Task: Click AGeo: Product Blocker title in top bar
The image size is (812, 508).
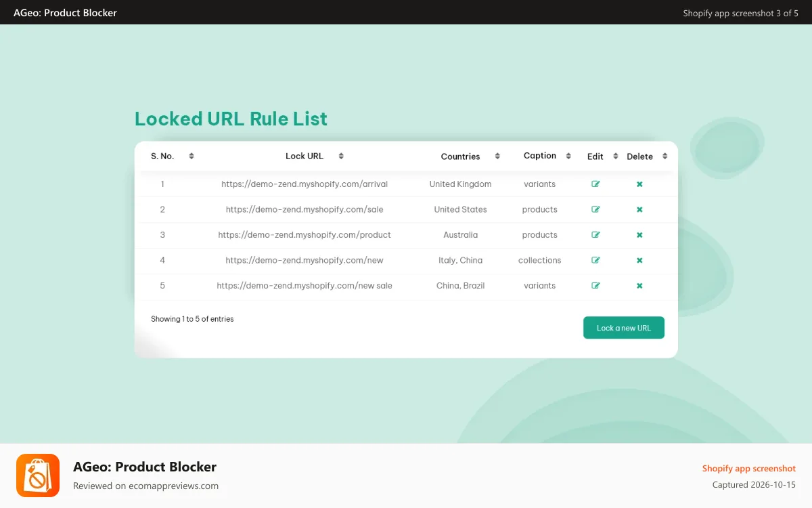Action: click(x=65, y=13)
